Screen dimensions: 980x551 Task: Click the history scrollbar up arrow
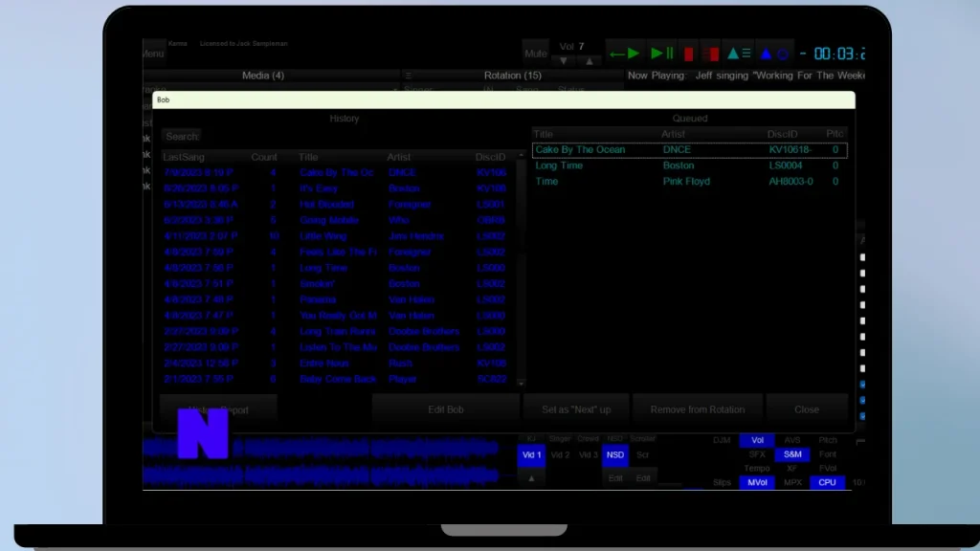pyautogui.click(x=521, y=156)
